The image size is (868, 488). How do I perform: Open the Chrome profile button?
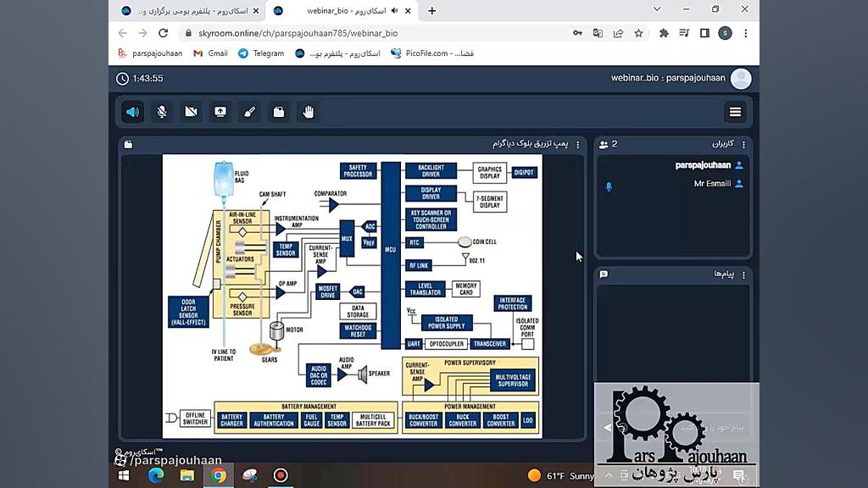tap(726, 33)
